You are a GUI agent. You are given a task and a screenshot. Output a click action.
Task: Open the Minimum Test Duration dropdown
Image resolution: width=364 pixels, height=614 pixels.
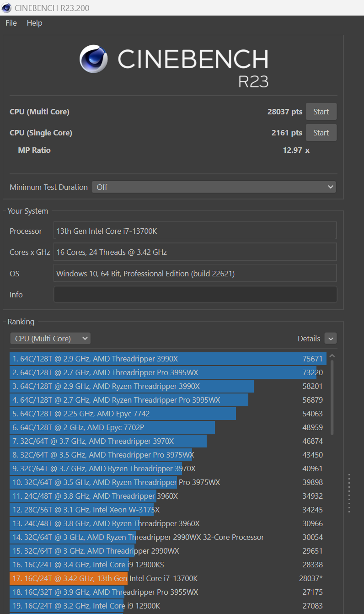point(214,187)
